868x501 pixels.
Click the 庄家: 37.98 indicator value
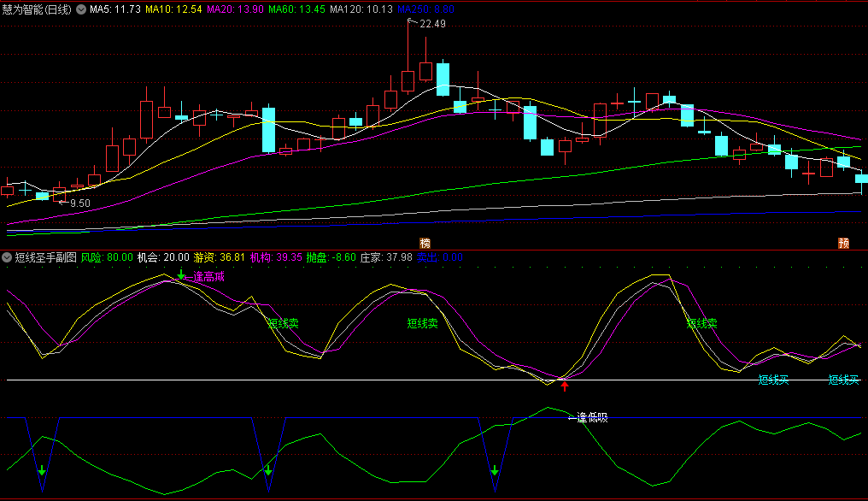click(x=386, y=256)
